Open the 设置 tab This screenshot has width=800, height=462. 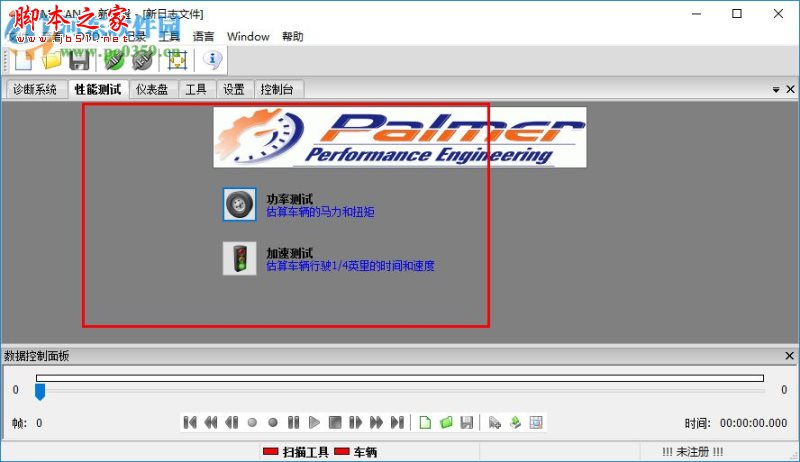234,89
